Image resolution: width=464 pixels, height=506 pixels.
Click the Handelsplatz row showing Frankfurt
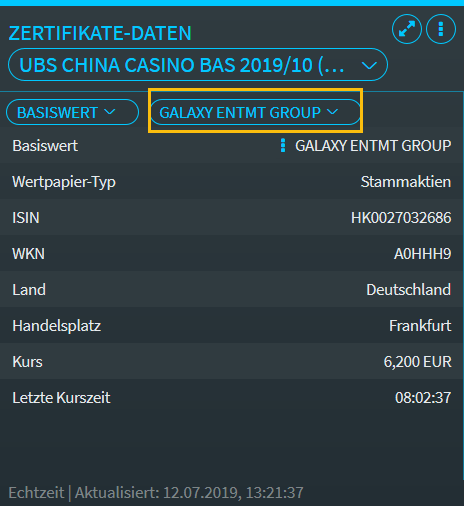click(x=232, y=326)
